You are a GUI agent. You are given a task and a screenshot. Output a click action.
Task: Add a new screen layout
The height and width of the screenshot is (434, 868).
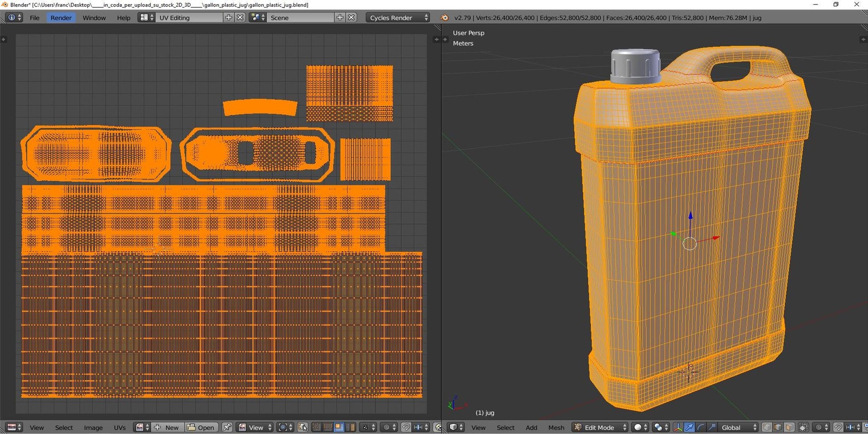[229, 18]
